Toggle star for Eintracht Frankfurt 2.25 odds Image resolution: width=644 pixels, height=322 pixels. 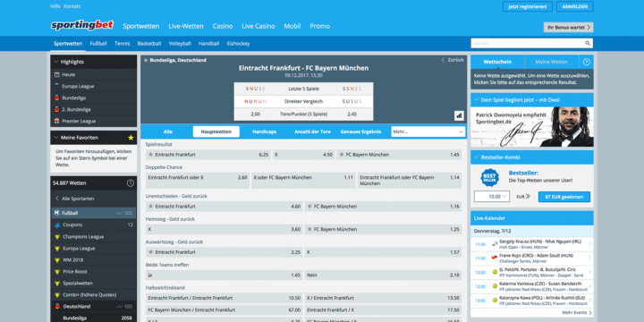[x=151, y=252]
